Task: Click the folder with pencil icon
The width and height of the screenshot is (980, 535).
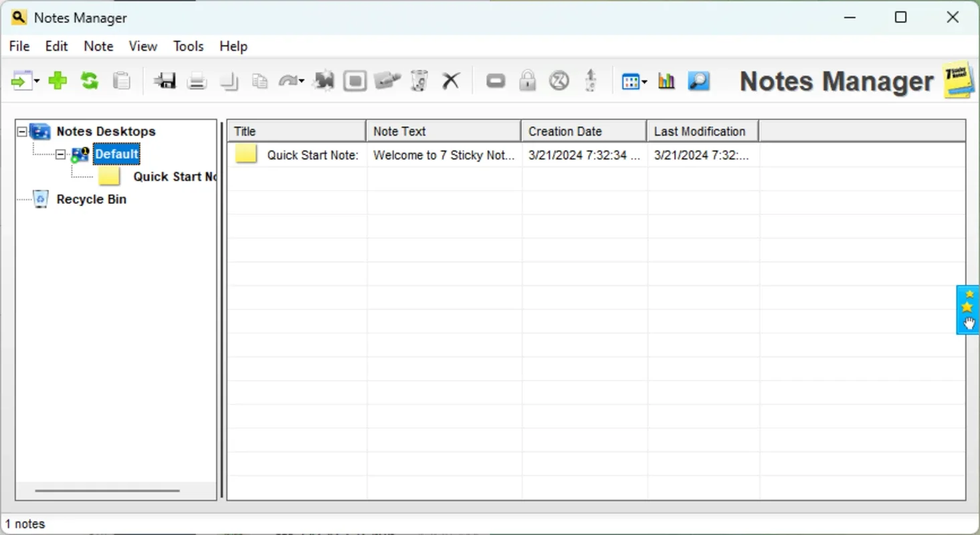Action: tap(387, 81)
